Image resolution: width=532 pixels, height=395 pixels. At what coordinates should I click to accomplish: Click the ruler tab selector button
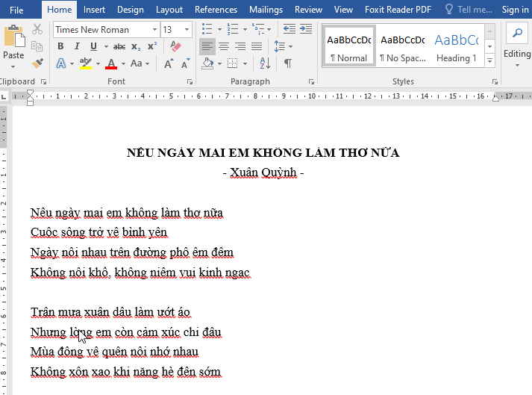4,97
